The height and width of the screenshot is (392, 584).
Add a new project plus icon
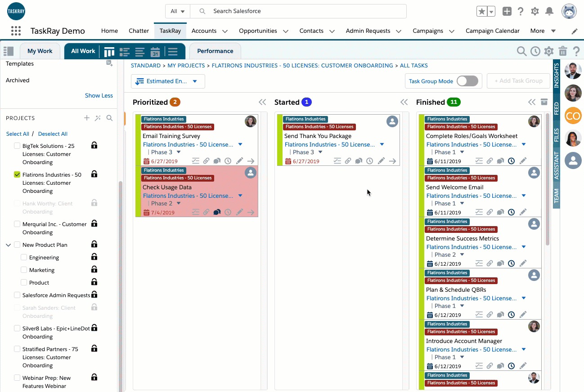point(87,118)
